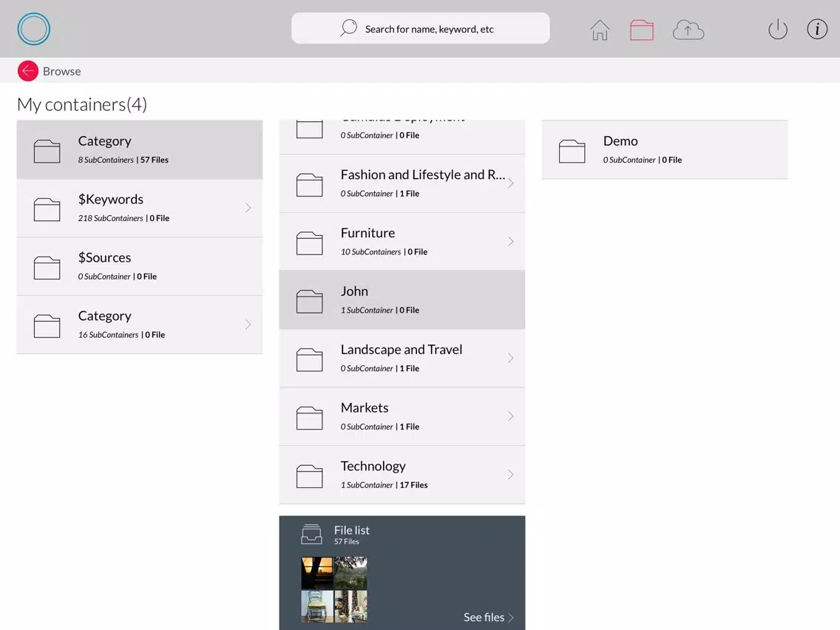This screenshot has width=840, height=630.
Task: Click the circular app logo
Action: click(x=34, y=29)
